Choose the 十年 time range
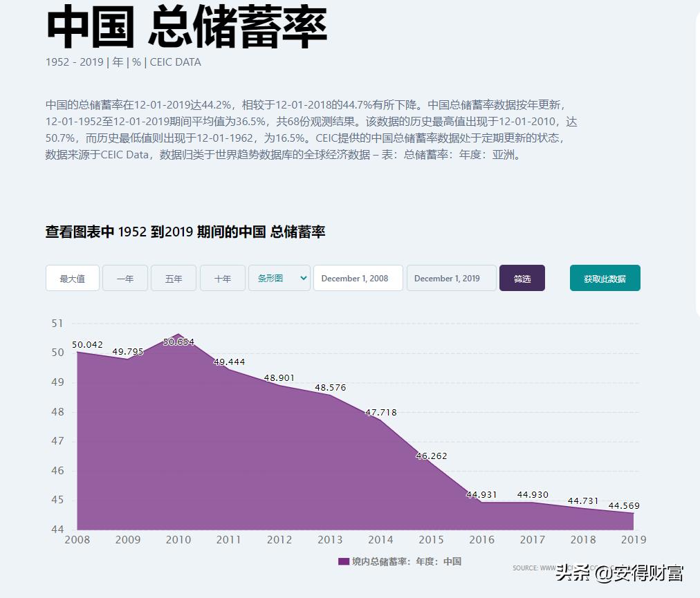 click(x=222, y=278)
